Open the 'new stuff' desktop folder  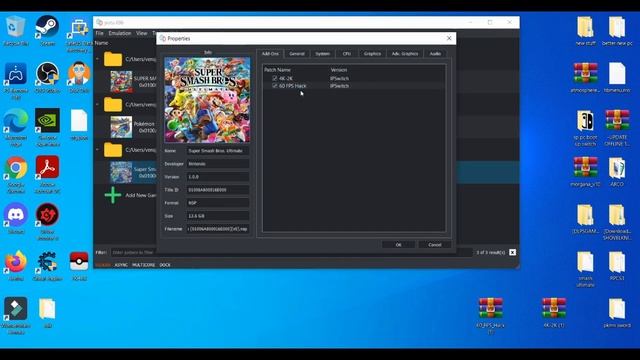pos(585,31)
